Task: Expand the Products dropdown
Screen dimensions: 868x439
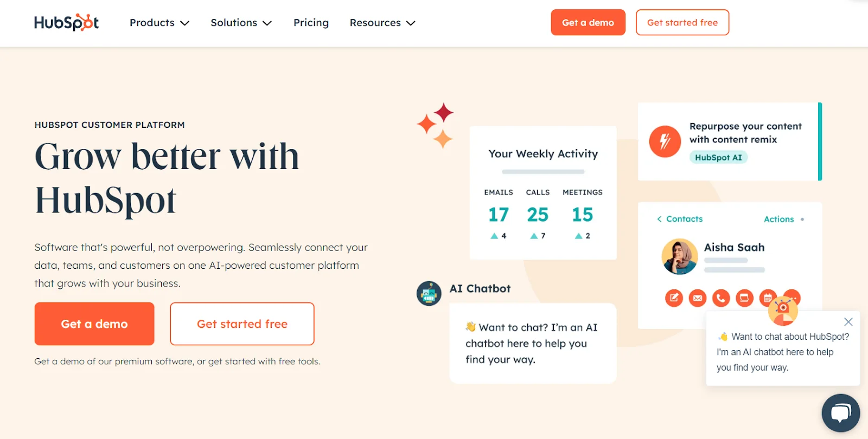Action: (x=159, y=23)
